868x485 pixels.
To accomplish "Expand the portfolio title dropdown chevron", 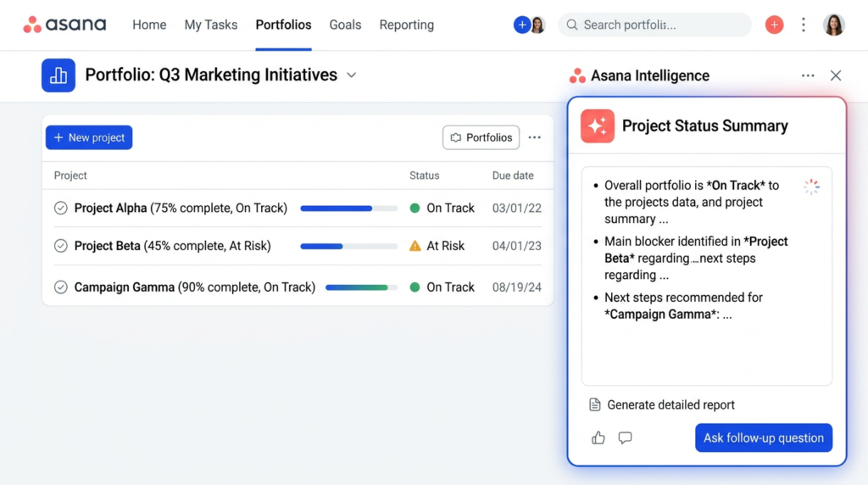I will (x=352, y=75).
